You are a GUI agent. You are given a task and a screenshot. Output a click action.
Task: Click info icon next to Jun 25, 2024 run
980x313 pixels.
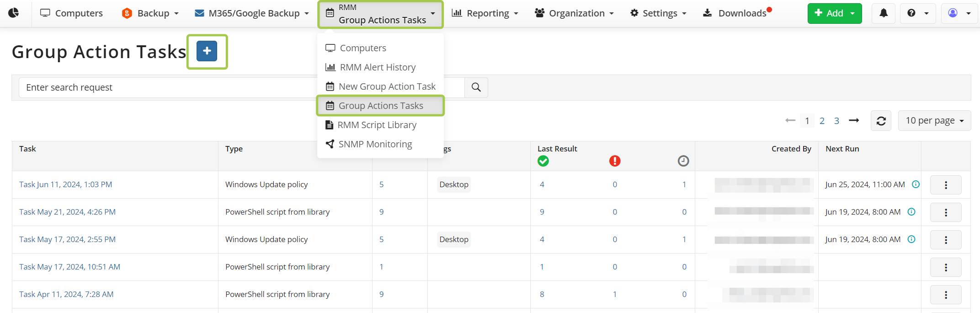[x=916, y=184]
